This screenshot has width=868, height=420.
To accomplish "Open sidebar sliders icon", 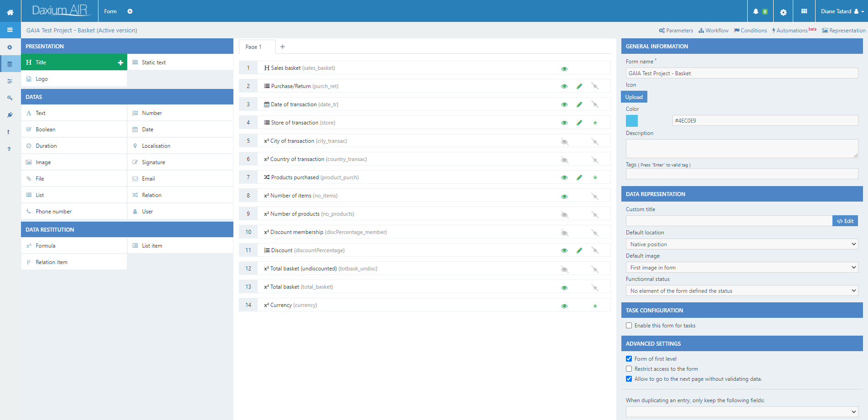I will (x=10, y=81).
